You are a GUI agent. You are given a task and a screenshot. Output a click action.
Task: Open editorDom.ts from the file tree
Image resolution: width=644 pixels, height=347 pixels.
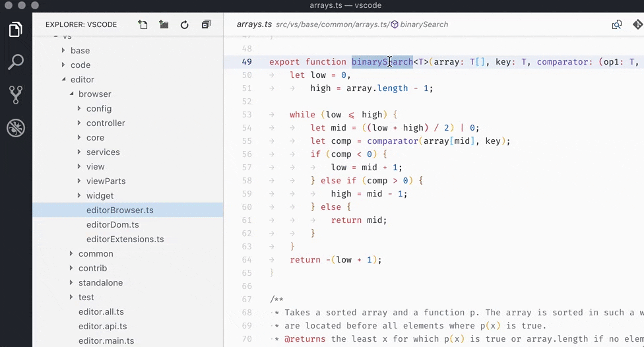tap(112, 224)
